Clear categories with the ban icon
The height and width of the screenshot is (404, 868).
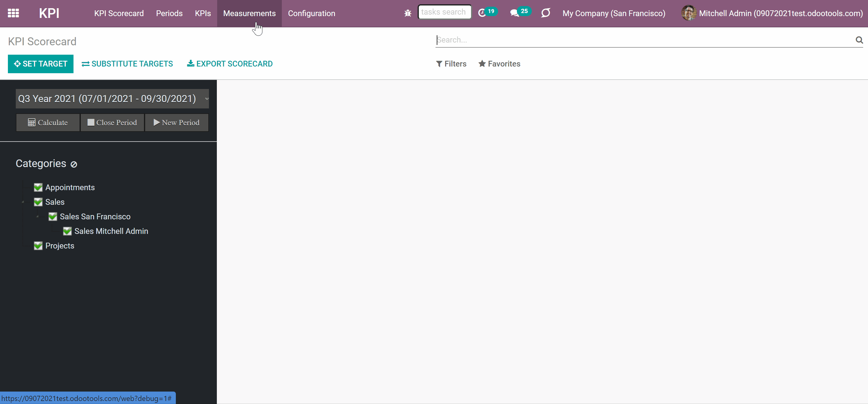pos(74,164)
